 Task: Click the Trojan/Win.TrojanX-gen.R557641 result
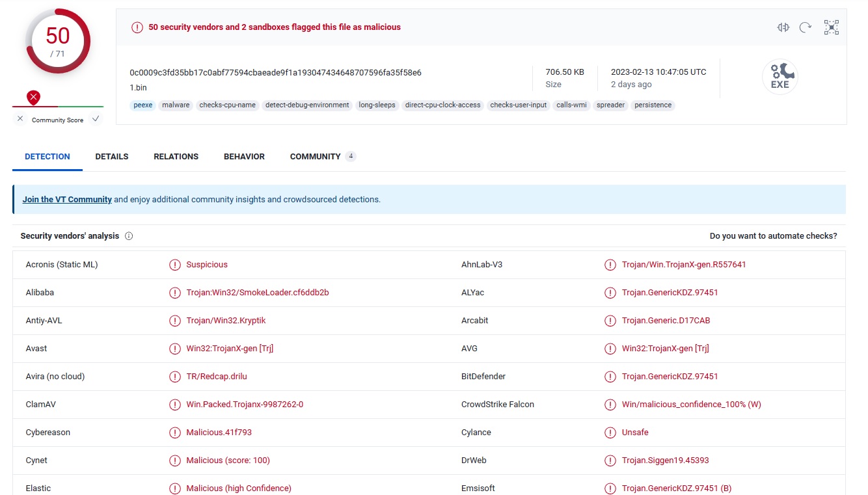click(684, 265)
